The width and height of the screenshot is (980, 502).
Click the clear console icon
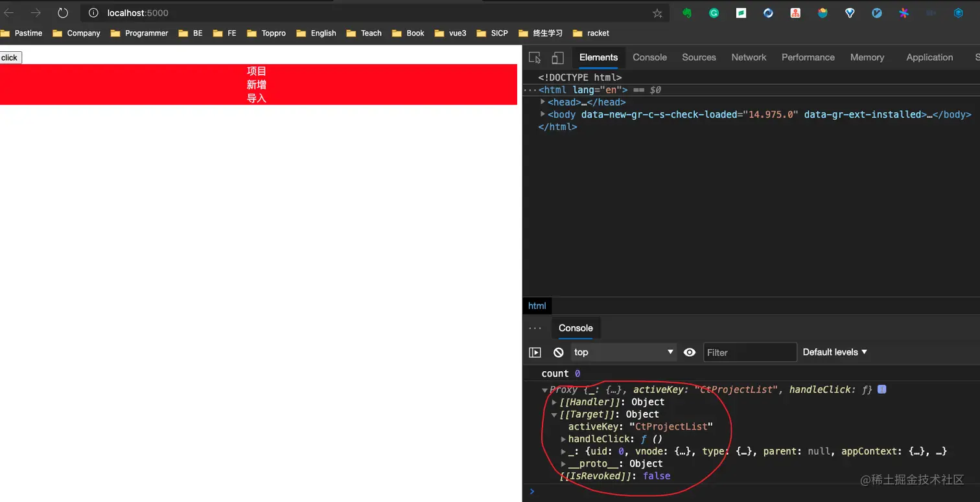point(558,352)
